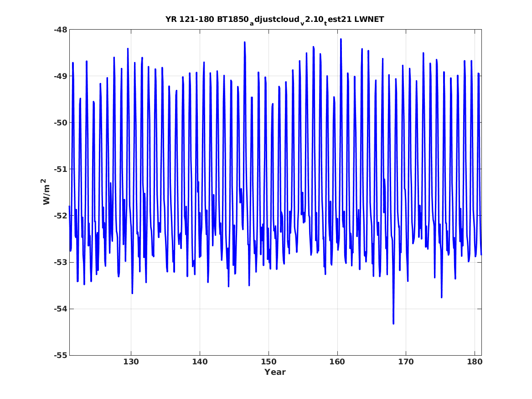Click the y-axis tick label -49
The image size is (532, 399).
(60, 76)
